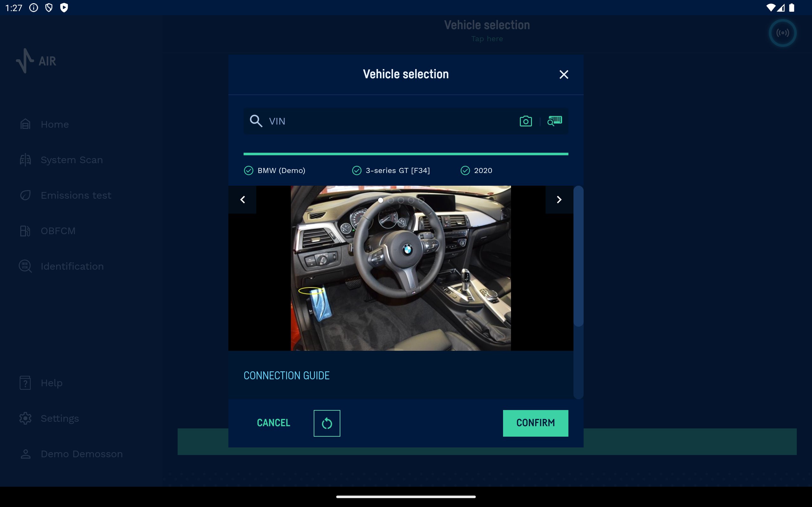Select the 2020 year checked step
Viewport: 812px width, 507px height.
coord(476,171)
